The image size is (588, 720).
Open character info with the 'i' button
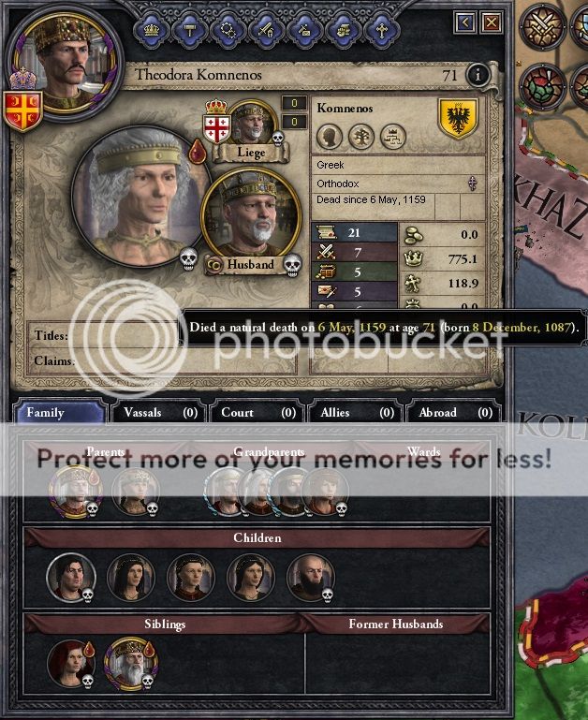[x=478, y=74]
